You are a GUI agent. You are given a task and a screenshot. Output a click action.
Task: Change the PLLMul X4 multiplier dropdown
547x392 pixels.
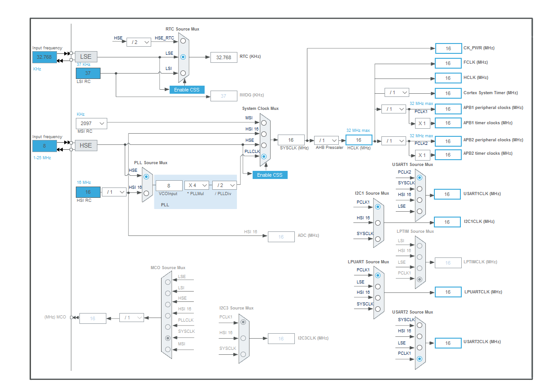point(196,185)
